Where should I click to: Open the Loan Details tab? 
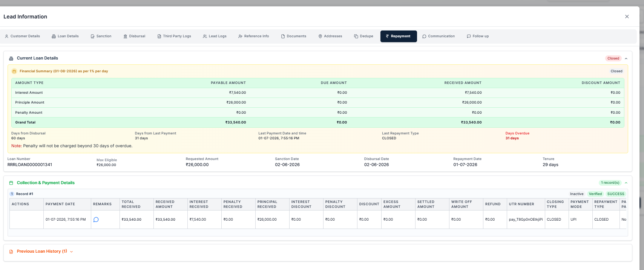(65, 36)
